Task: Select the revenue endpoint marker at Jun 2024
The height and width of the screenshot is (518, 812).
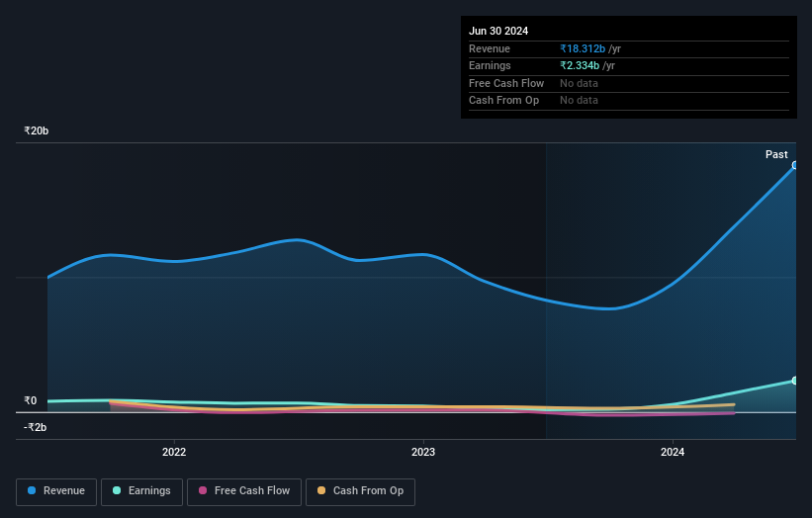Action: 795,165
